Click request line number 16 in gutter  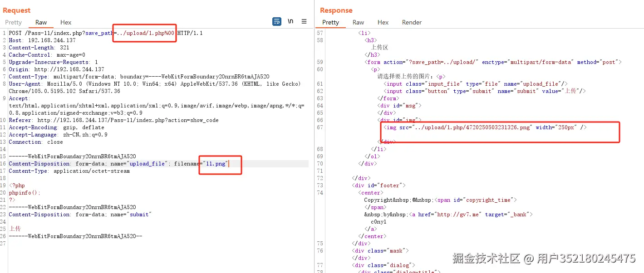(x=4, y=164)
